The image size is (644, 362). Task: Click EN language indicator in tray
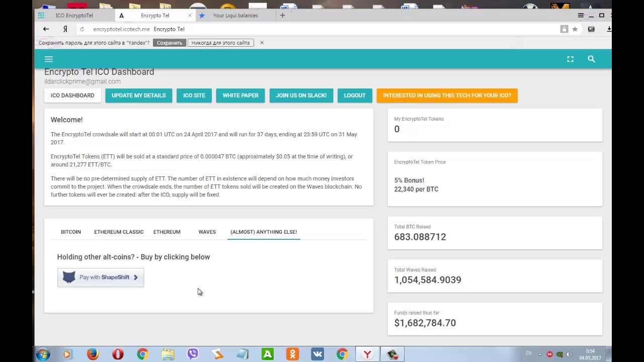528,353
